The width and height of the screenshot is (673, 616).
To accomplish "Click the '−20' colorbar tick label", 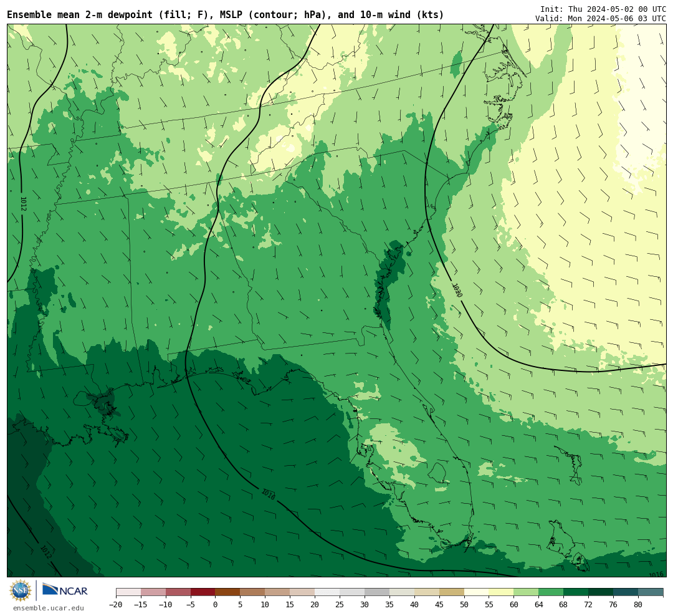I will click(116, 605).
